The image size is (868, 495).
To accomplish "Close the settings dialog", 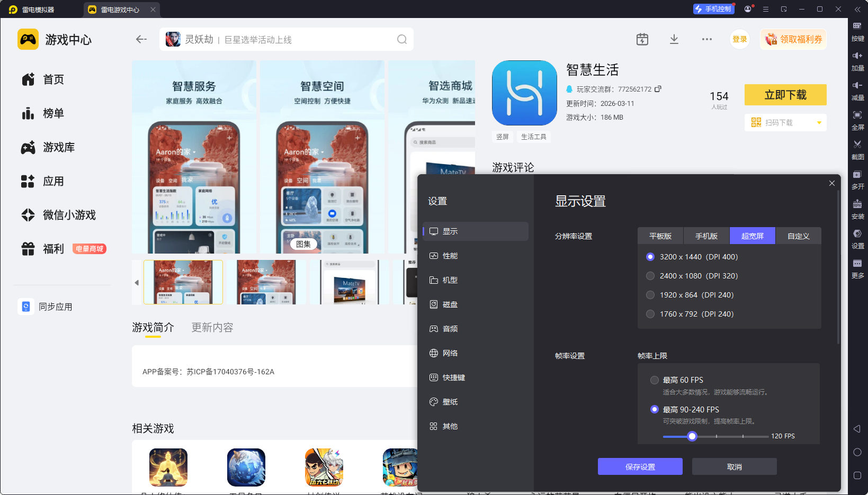I will (832, 183).
